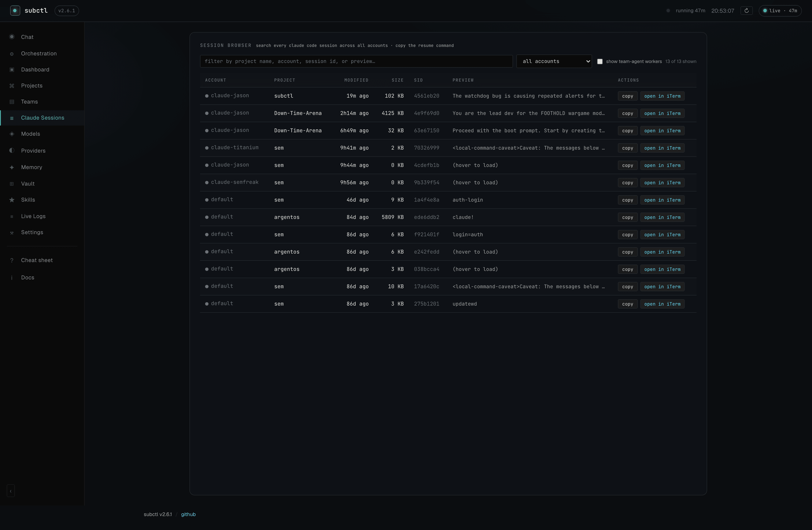Click the v2.6.1 version badge
Screen dimensions: 812x530
point(67,11)
